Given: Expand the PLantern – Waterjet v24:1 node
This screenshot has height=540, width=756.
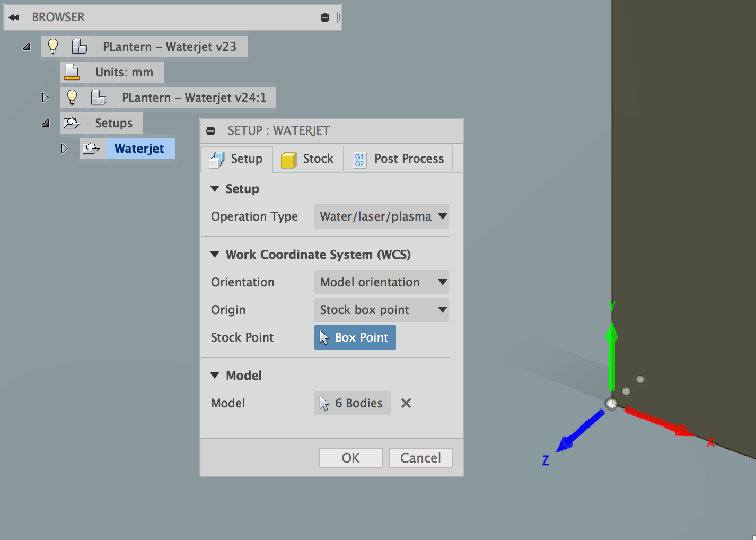Looking at the screenshot, I should coord(46,98).
